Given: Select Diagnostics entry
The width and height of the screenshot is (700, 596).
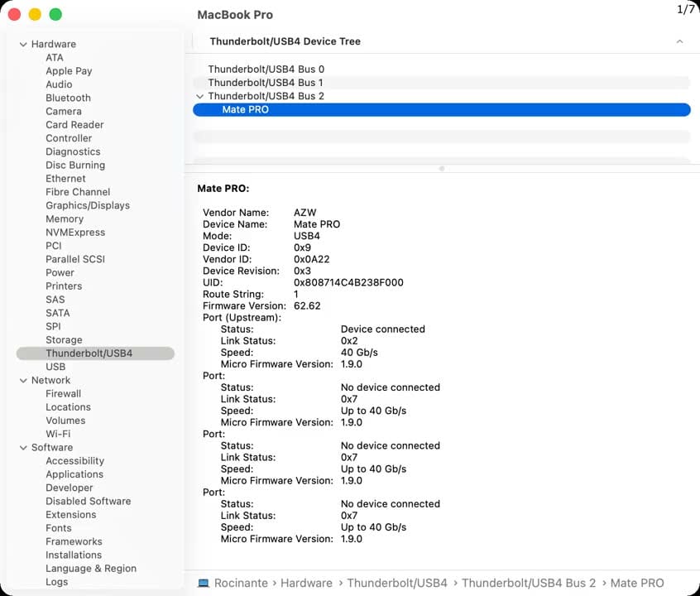Looking at the screenshot, I should click(73, 151).
